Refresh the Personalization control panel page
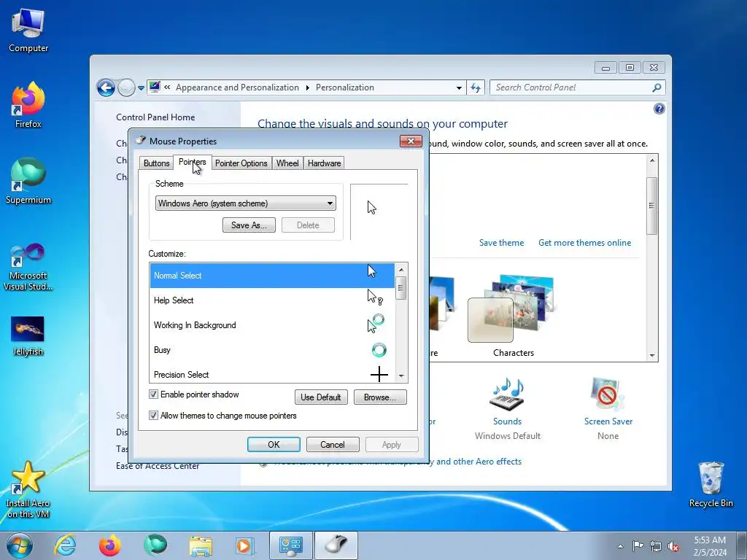Screen dimensions: 747x560 (x=476, y=87)
